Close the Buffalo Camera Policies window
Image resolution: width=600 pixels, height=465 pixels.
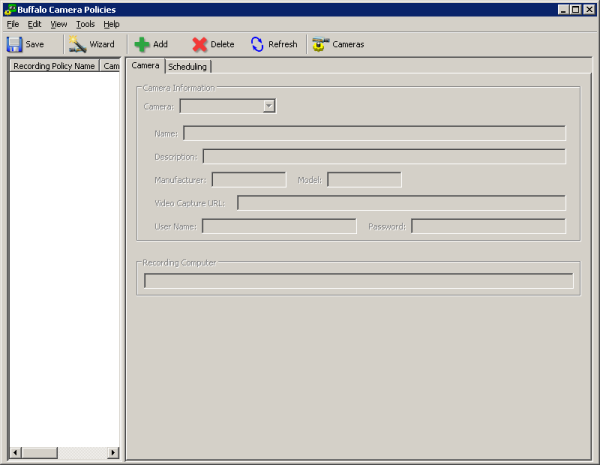click(589, 10)
